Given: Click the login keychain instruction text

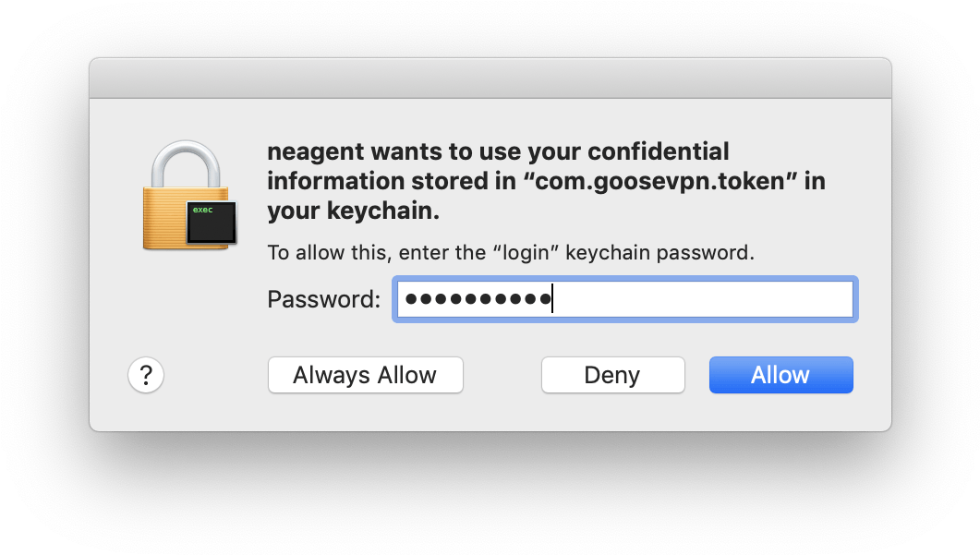Looking at the screenshot, I should coord(511,252).
